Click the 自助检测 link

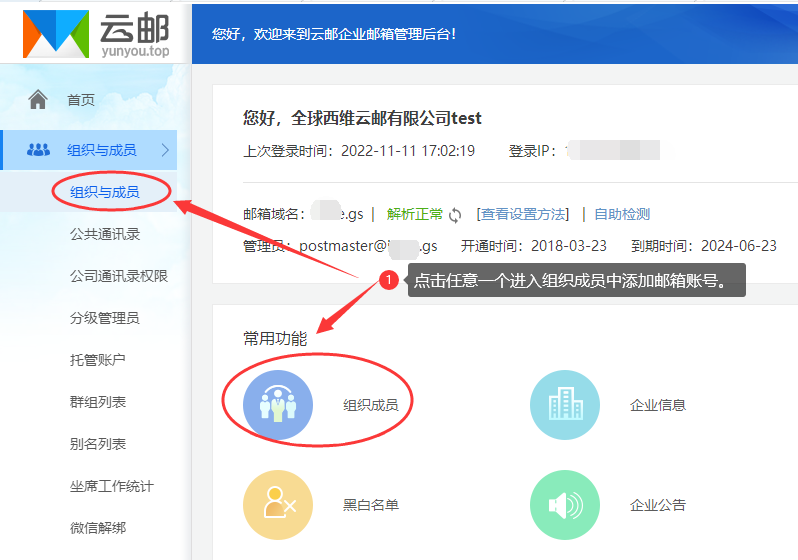coord(622,214)
